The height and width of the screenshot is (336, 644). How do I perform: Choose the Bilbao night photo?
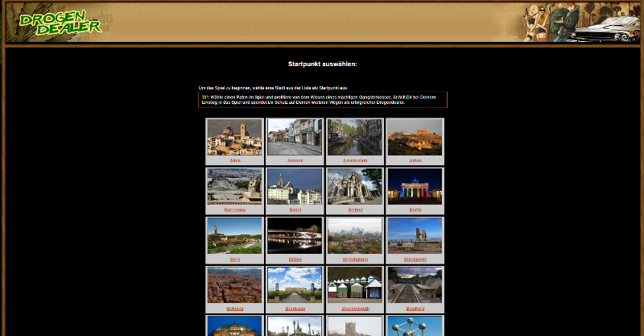tap(295, 236)
